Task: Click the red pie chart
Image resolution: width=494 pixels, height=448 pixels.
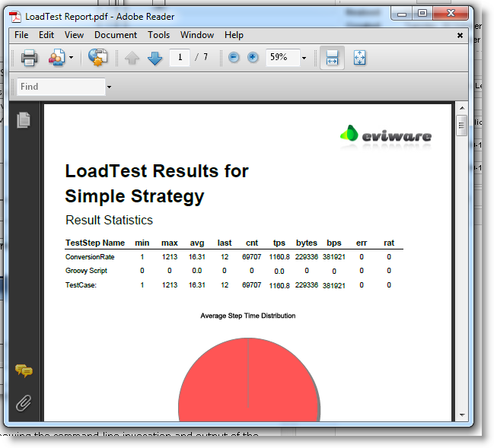Action: (x=249, y=380)
